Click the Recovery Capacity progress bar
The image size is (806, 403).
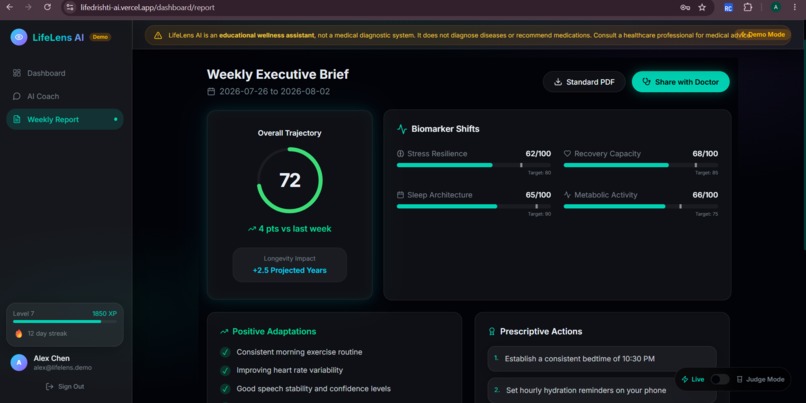click(640, 165)
